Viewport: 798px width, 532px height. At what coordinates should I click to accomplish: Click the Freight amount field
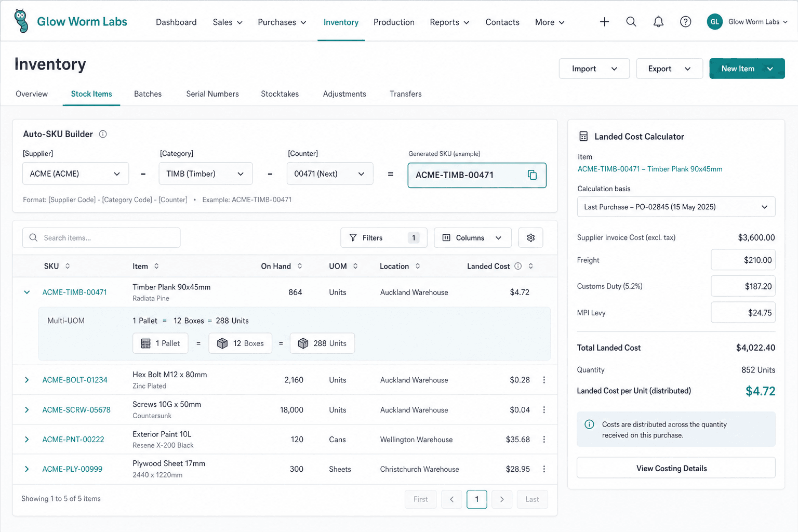pyautogui.click(x=743, y=260)
